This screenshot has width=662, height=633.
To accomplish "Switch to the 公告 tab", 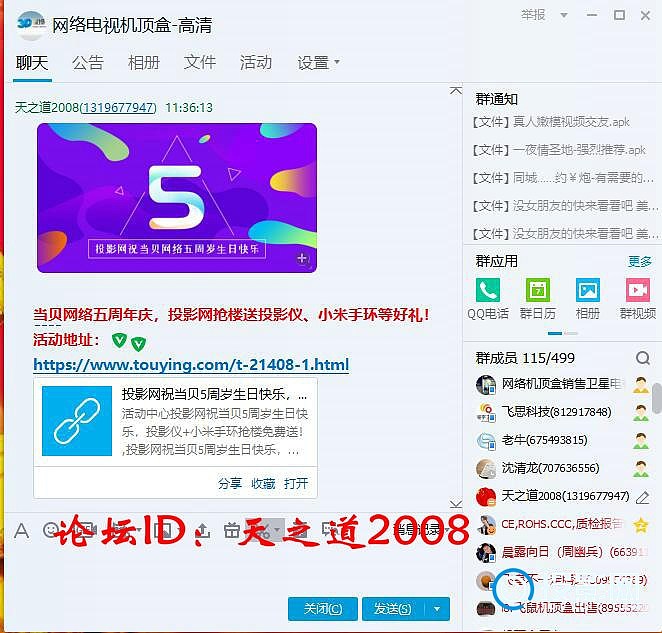I will click(87, 62).
